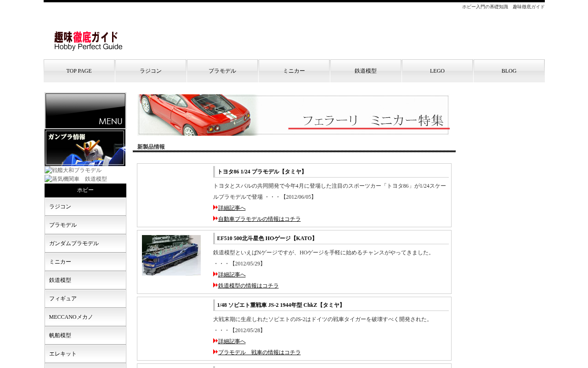
Task: Follow 鉄道模型の情報はコチラ link
Action: coord(249,286)
